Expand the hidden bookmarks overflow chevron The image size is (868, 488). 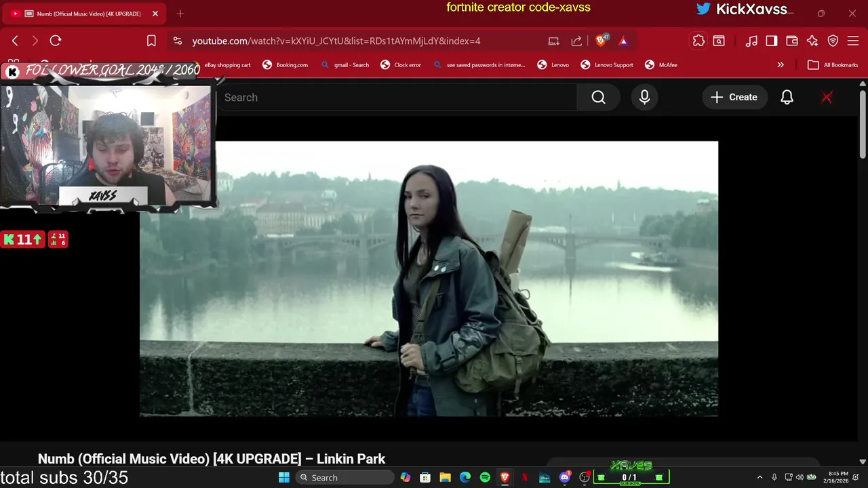coord(781,65)
